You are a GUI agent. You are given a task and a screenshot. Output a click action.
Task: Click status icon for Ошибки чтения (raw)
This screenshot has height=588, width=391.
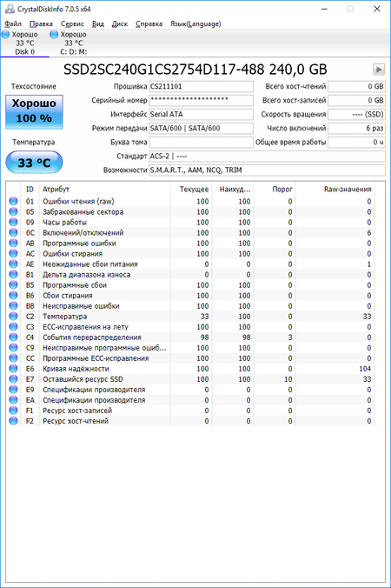coord(14,202)
